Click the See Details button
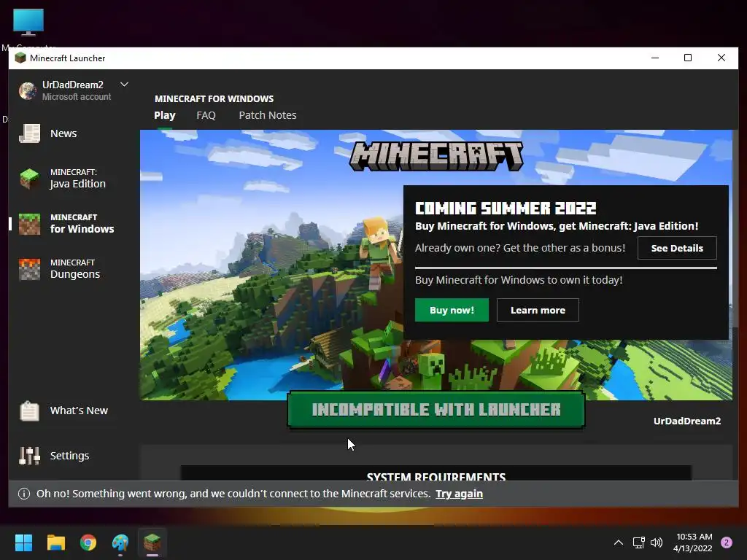 [x=677, y=248]
